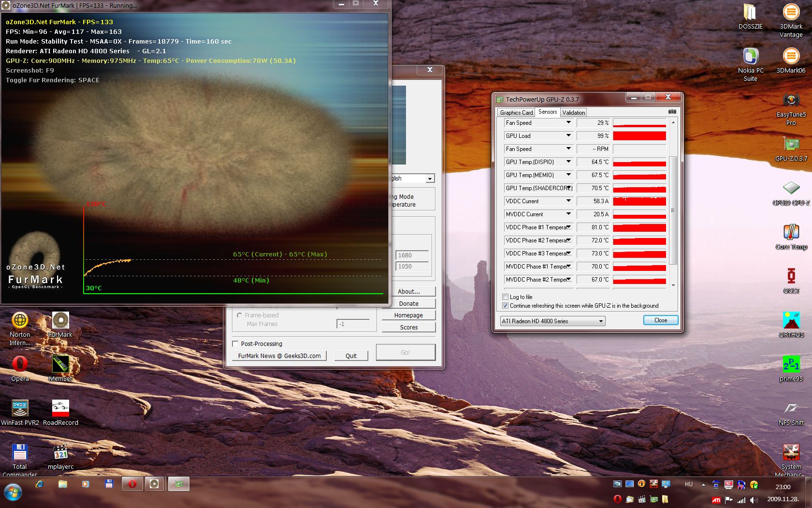Click the Scores button
812x508 pixels.
coord(408,327)
